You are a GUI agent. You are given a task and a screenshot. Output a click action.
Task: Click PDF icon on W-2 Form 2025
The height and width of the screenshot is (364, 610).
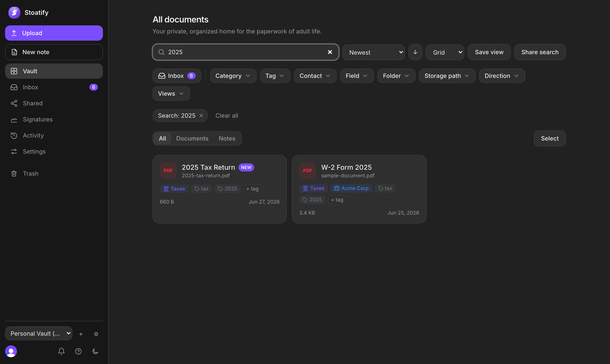tap(308, 171)
